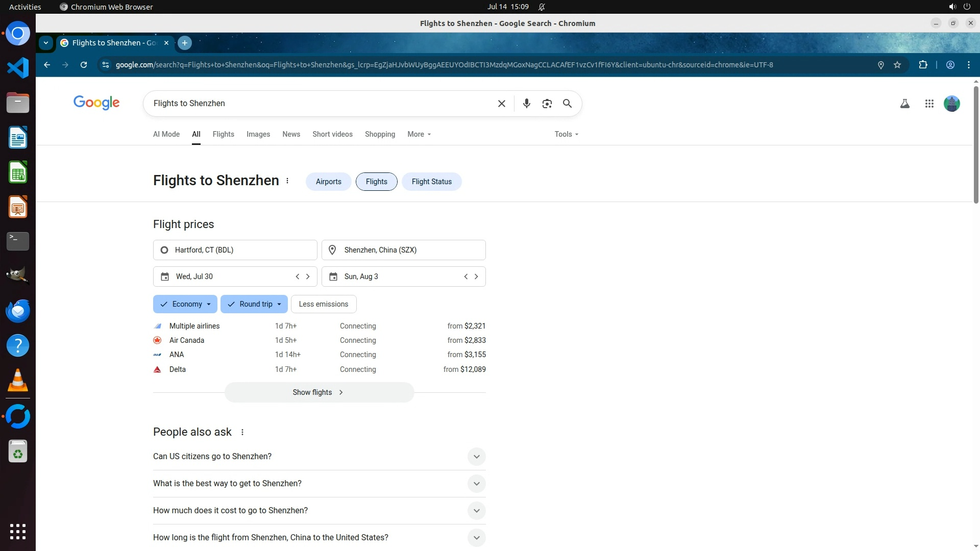Expand 'Can US citizens go to Shenzhen?' question
980x551 pixels.
(x=319, y=457)
